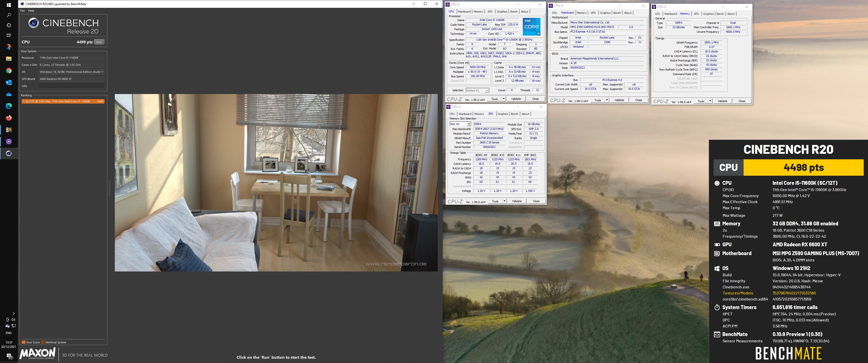Open Task View on the taskbar
Image resolution: width=868 pixels, height=363 pixels.
pyautogui.click(x=9, y=35)
